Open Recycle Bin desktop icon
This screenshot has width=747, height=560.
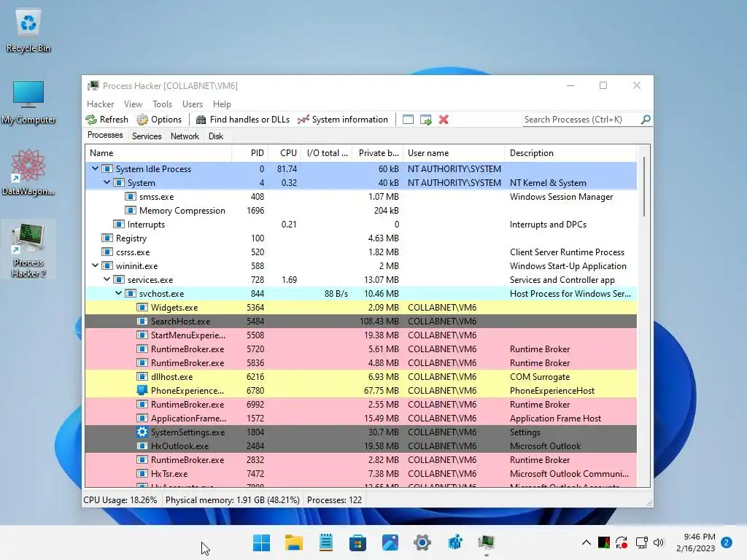click(28, 29)
